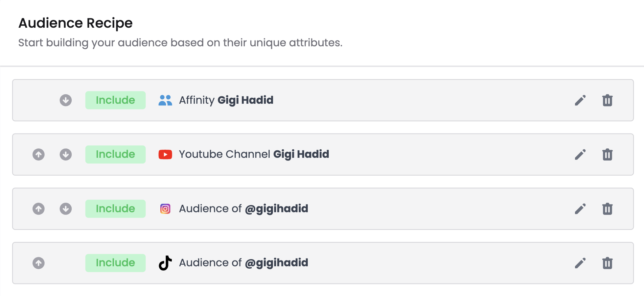
Task: Delete the Instagram @gigihadid audience rule
Action: [x=607, y=209]
